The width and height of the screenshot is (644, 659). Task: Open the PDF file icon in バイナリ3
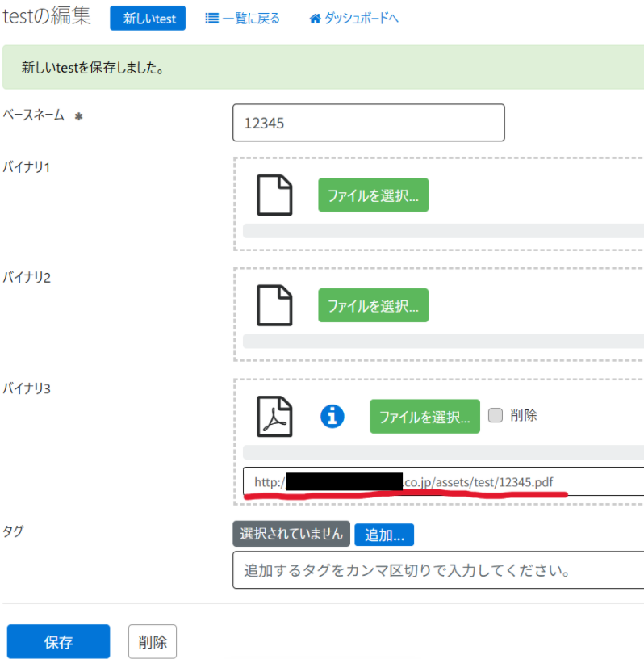[274, 416]
